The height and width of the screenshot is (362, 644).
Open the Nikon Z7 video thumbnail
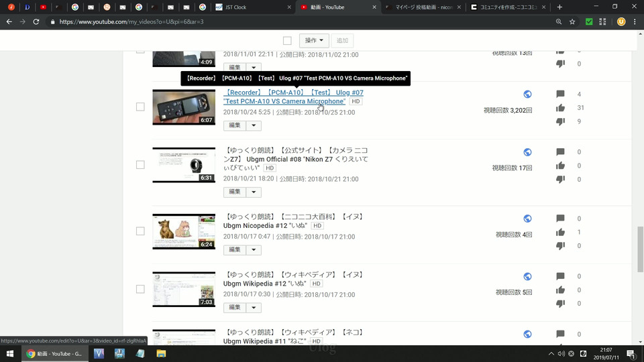[x=184, y=165]
